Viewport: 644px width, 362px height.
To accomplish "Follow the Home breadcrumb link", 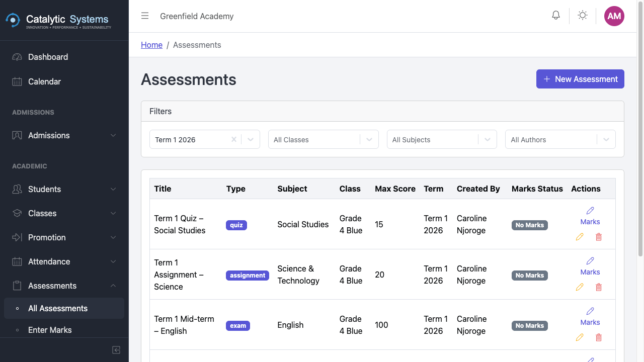I will (151, 45).
